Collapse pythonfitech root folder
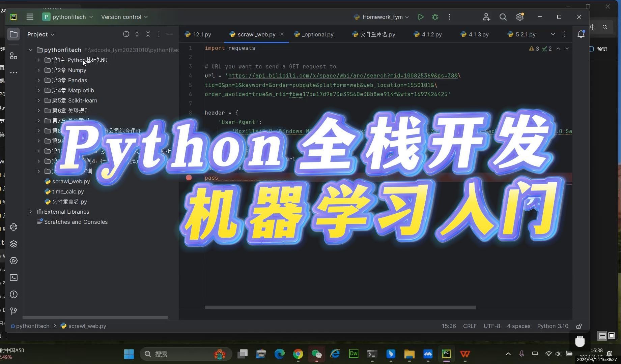Screen dimensions: 621x364 (x=31, y=50)
